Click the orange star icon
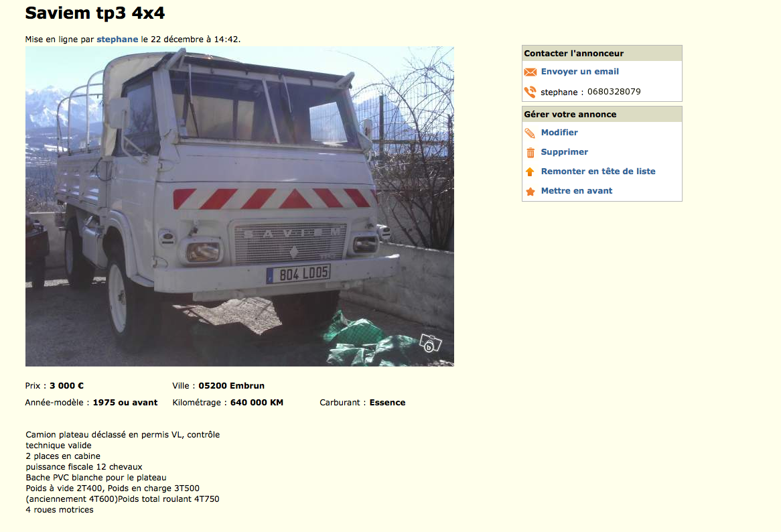 [530, 191]
